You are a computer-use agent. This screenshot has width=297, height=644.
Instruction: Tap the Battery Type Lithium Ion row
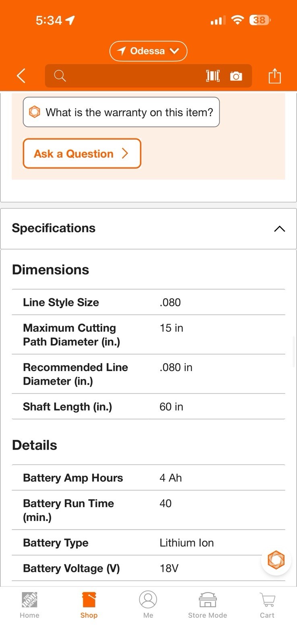(x=148, y=543)
